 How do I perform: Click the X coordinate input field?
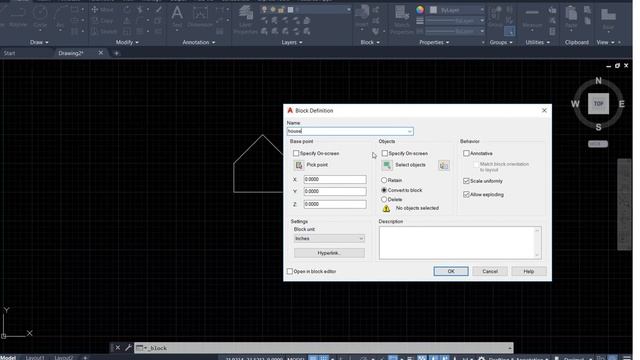[x=335, y=180]
